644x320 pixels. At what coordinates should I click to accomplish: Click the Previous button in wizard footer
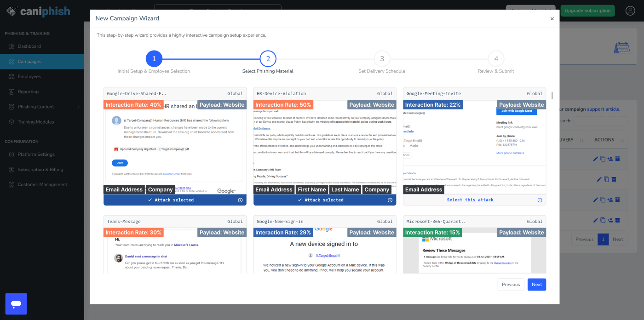coord(511,285)
